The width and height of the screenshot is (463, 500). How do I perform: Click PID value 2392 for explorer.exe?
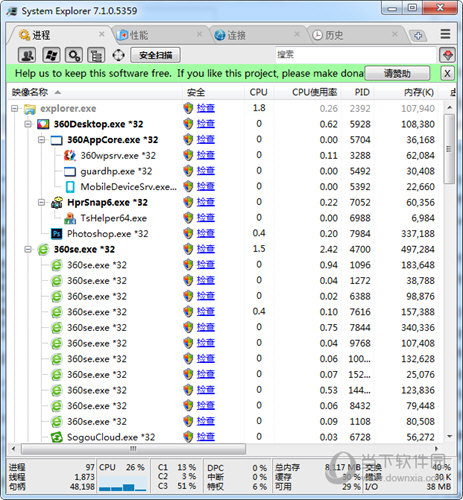pos(360,109)
